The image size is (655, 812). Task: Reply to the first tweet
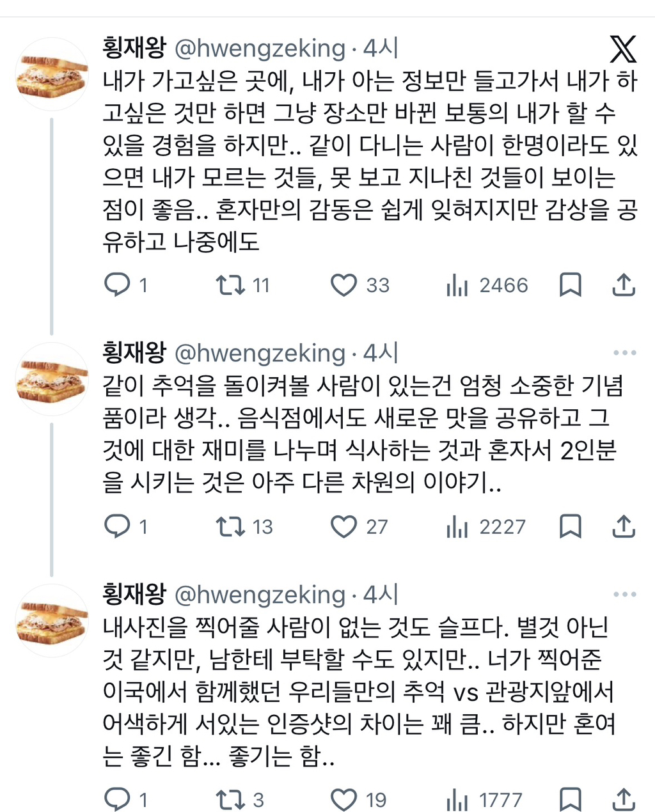(117, 285)
